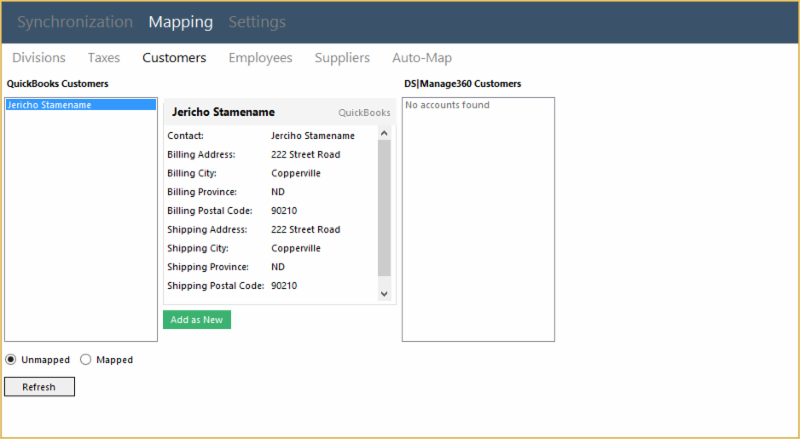Screen dimensions: 800x439
Task: Choose the Mapped radio button
Action: pyautogui.click(x=86, y=360)
